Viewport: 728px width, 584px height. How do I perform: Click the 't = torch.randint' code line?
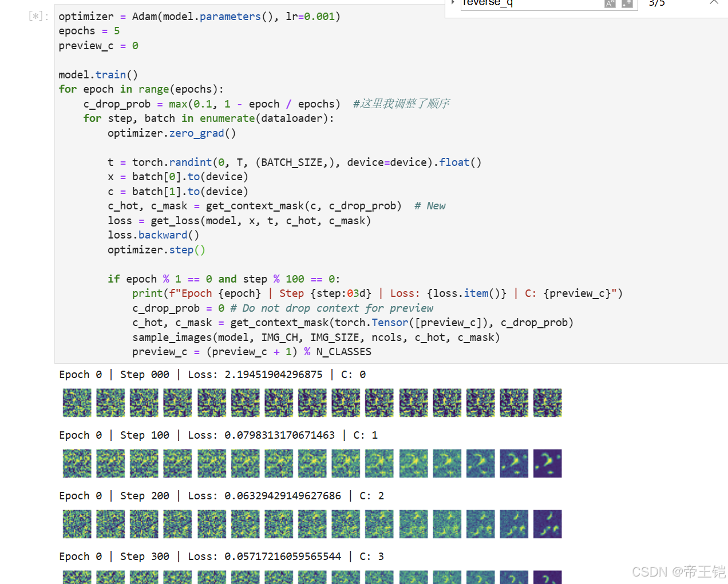(x=294, y=162)
